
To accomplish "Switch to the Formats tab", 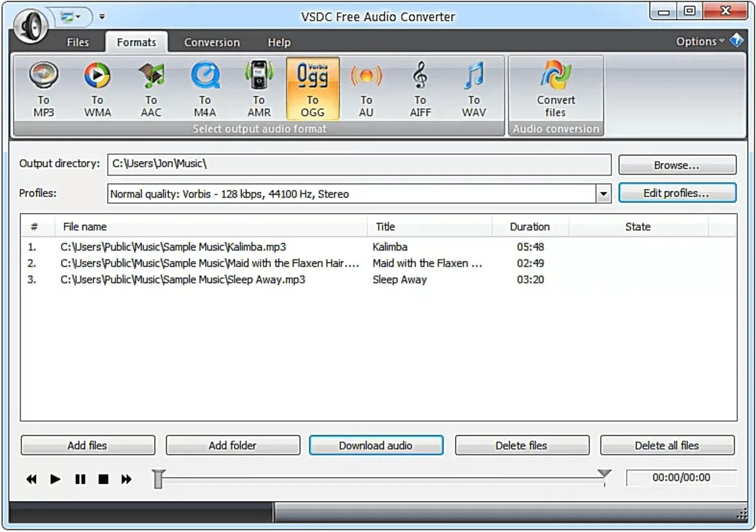I will [136, 42].
